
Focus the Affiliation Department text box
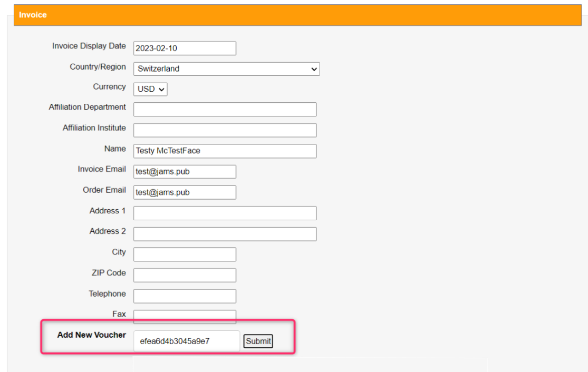pos(225,110)
